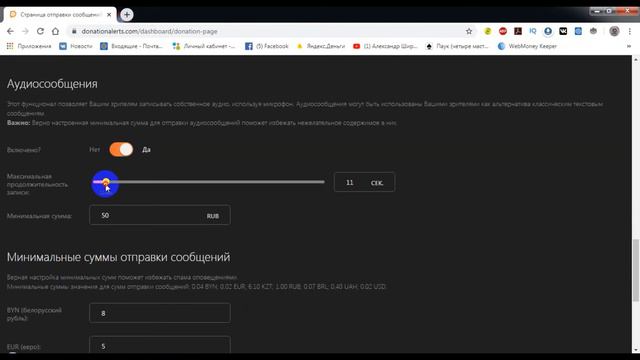The height and width of the screenshot is (360, 640).
Task: View site info via the padlock icon
Action: coord(74,31)
